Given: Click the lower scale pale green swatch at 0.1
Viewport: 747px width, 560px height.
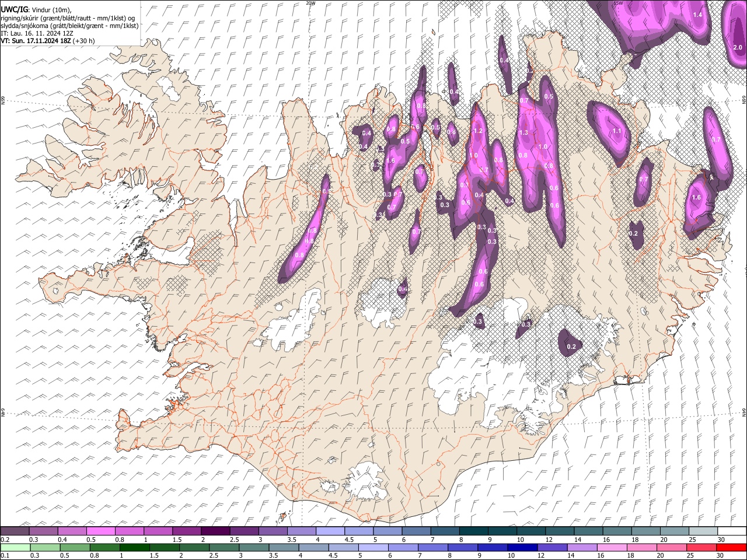Looking at the screenshot, I should coord(15,547).
